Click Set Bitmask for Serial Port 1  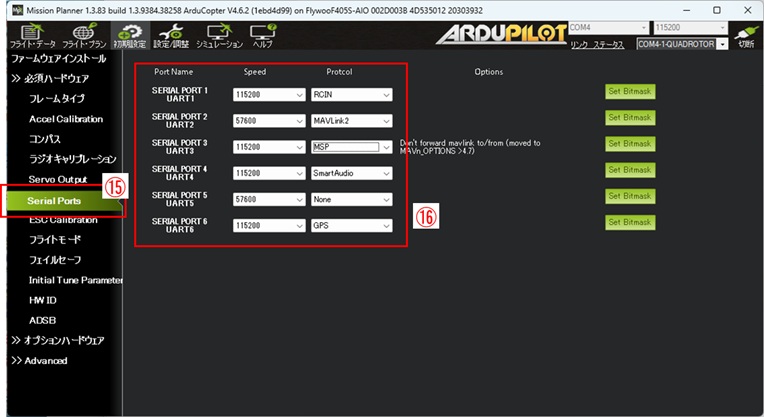click(631, 91)
